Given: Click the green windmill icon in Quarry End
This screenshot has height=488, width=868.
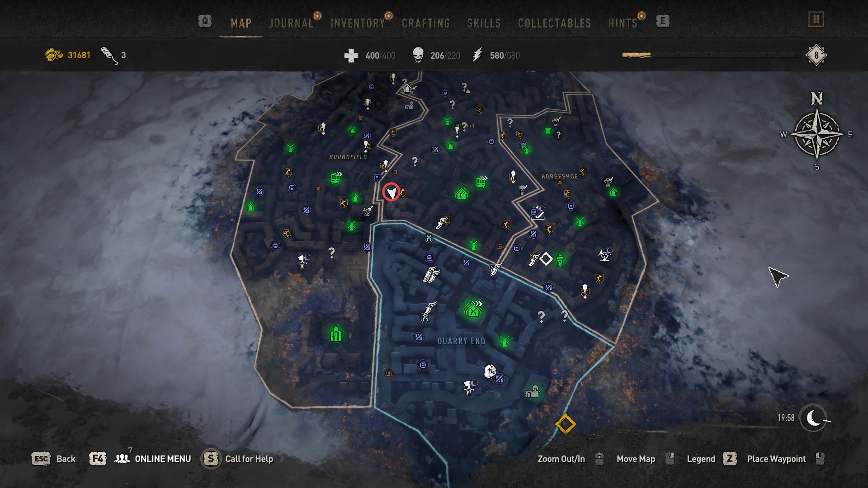Looking at the screenshot, I should 505,341.
